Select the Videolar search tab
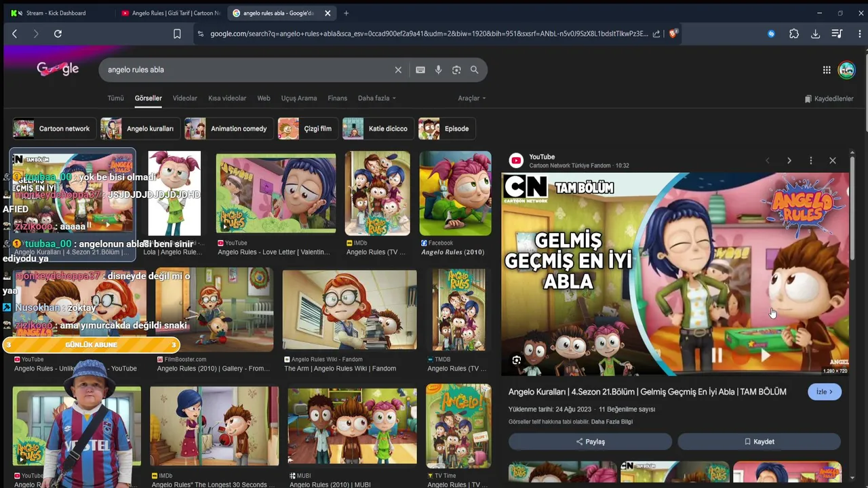Screen dimensions: 868x488 point(184,98)
